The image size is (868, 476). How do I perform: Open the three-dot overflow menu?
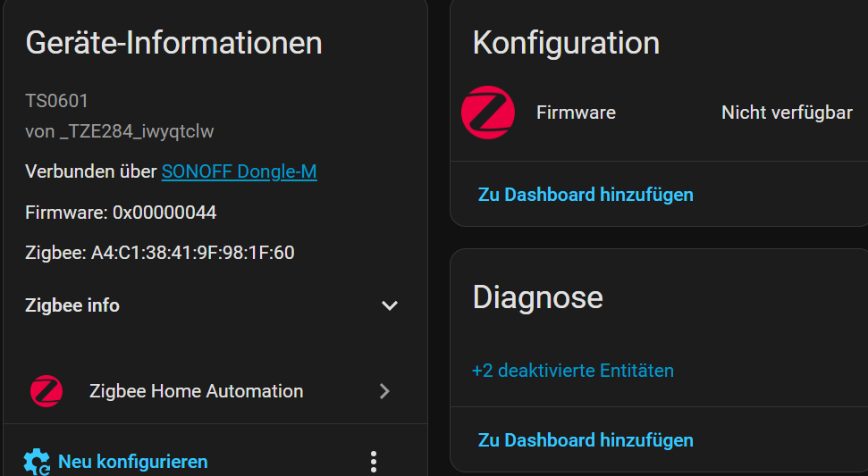point(374,462)
